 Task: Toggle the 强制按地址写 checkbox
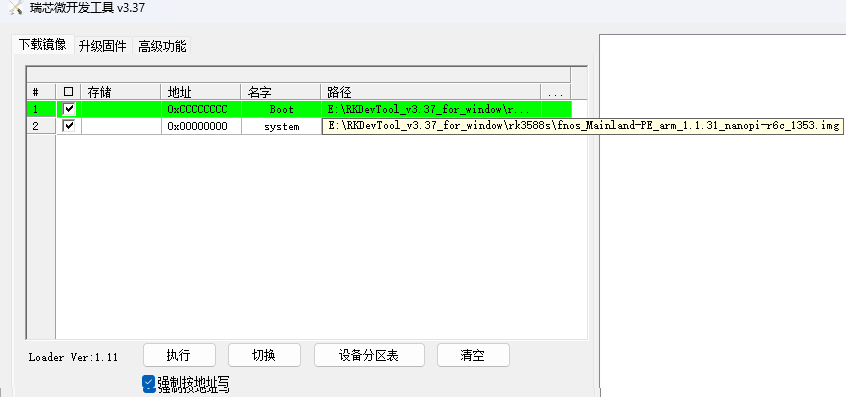[149, 384]
